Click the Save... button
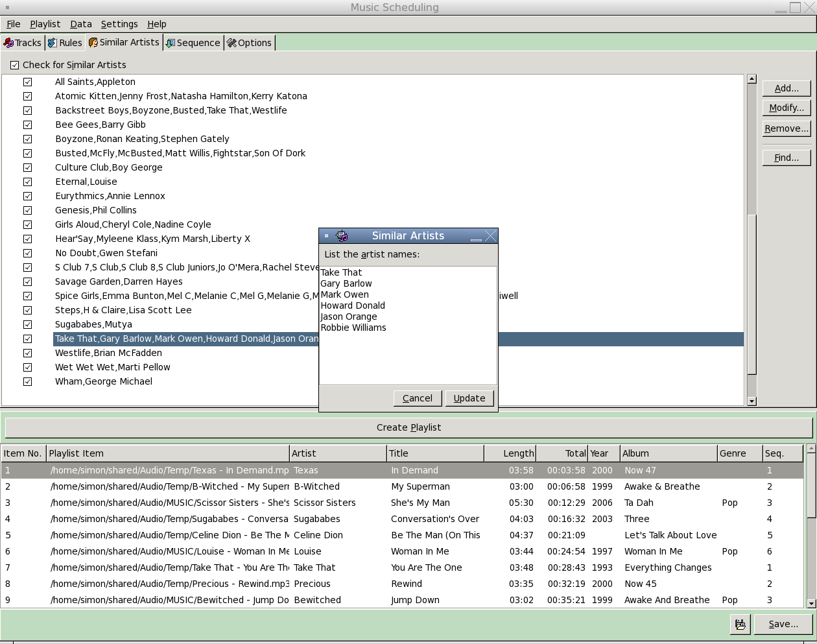 pos(783,624)
